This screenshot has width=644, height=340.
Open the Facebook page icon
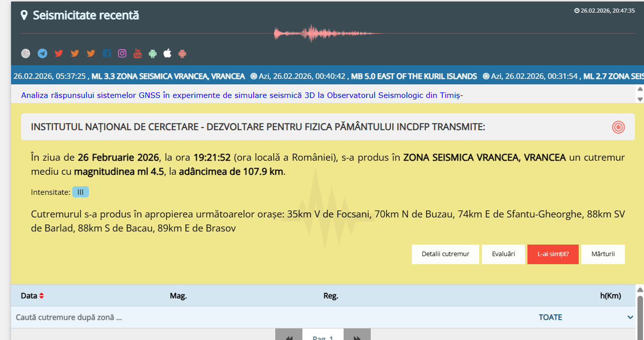tap(106, 53)
